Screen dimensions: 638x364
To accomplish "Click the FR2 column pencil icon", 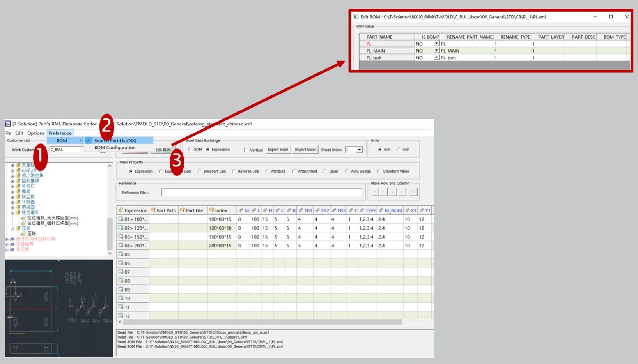I will (x=318, y=210).
